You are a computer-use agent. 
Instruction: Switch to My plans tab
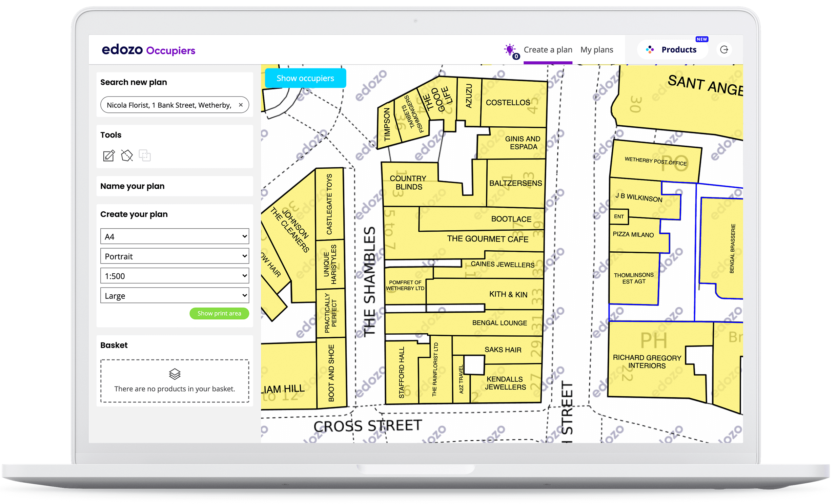click(596, 50)
